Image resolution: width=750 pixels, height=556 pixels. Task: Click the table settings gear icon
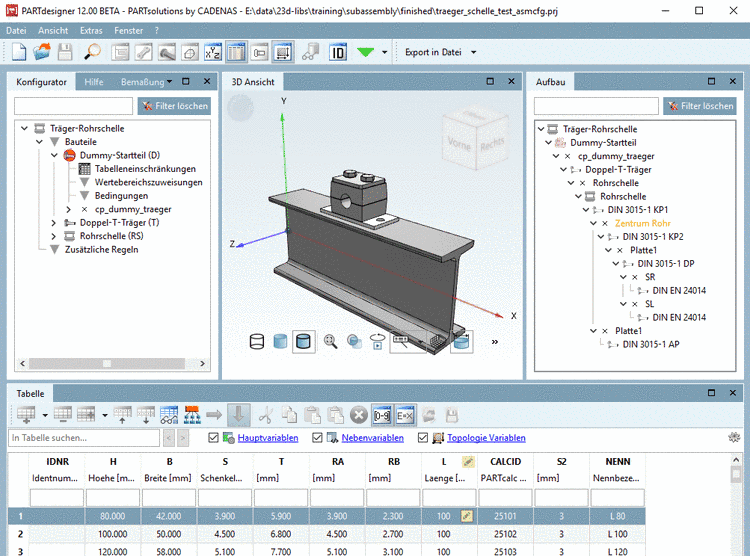click(734, 438)
